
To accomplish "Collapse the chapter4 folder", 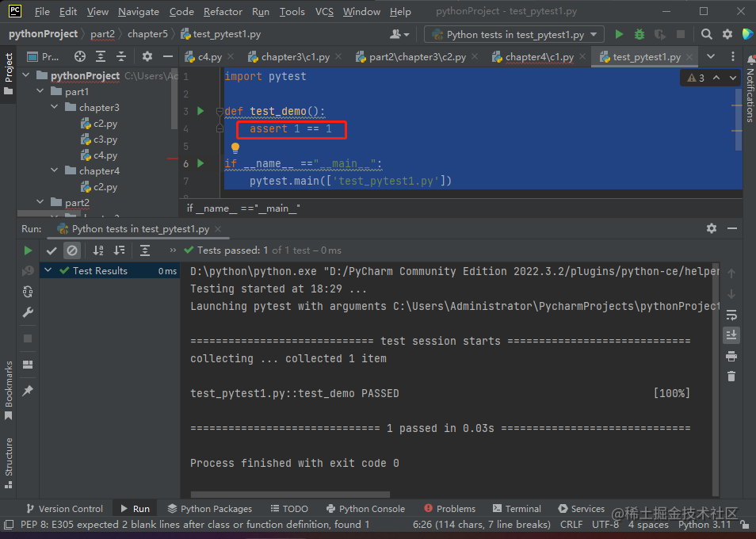I will 55,170.
